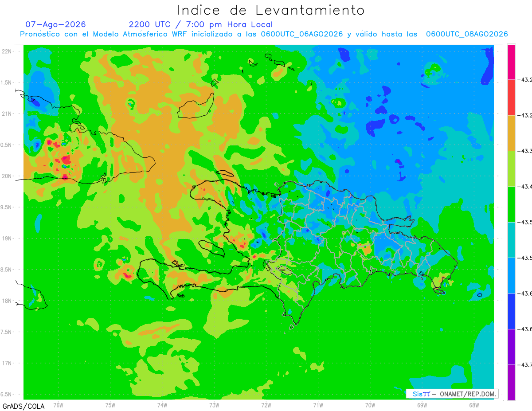Click the '07-Ago-2026' date label
Viewport: 532px width, 411px height.
point(55,24)
